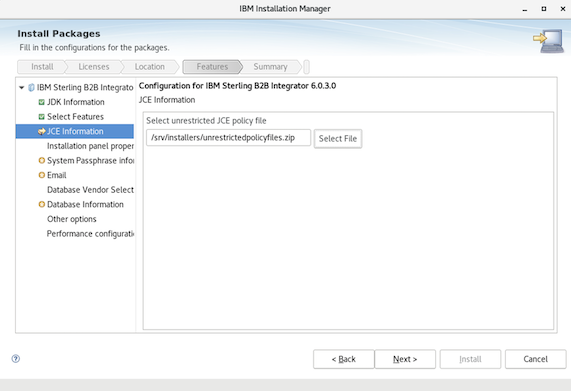Open the help question mark icon
571x391 pixels.
point(16,359)
